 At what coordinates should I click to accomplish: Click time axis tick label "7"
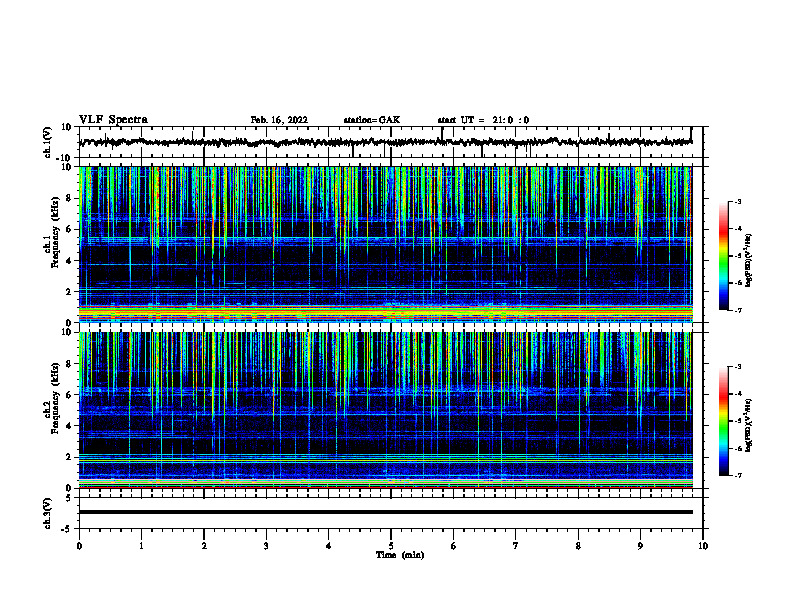coord(516,546)
